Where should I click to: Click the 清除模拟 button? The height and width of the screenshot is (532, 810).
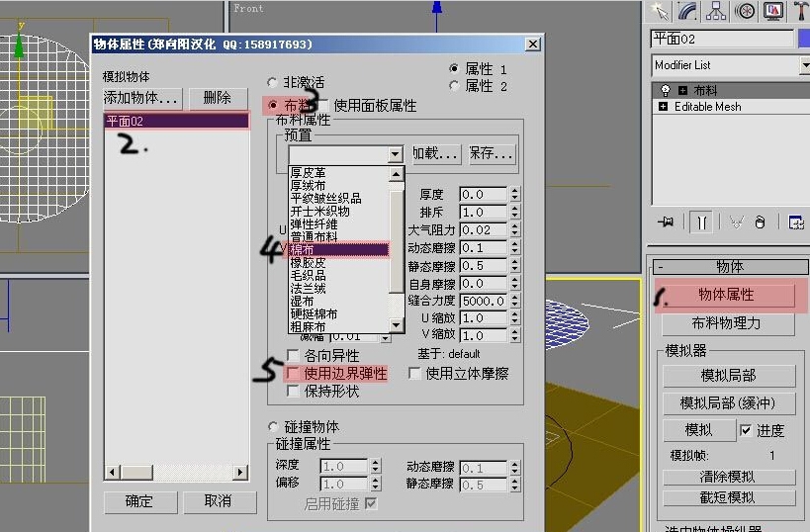click(728, 477)
